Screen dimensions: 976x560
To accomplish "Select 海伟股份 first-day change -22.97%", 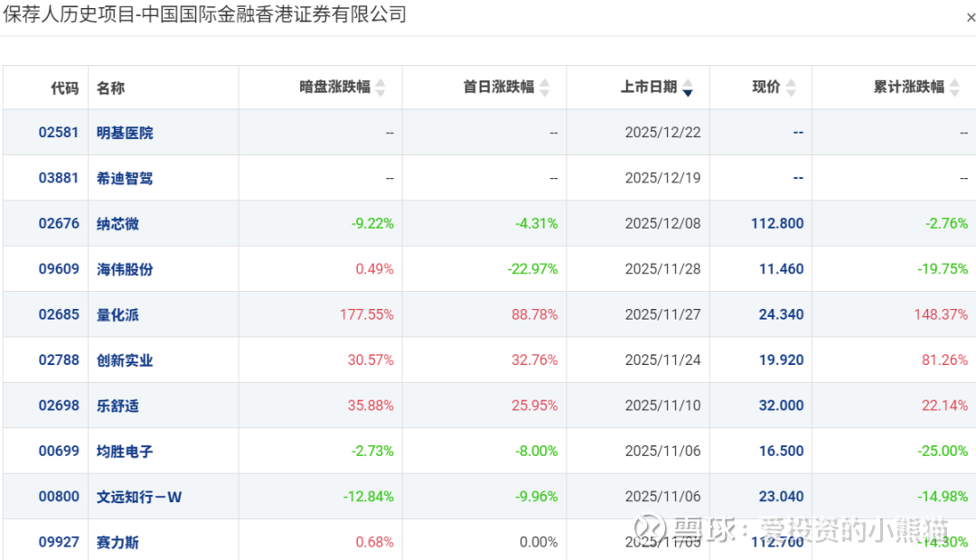I will (x=533, y=269).
